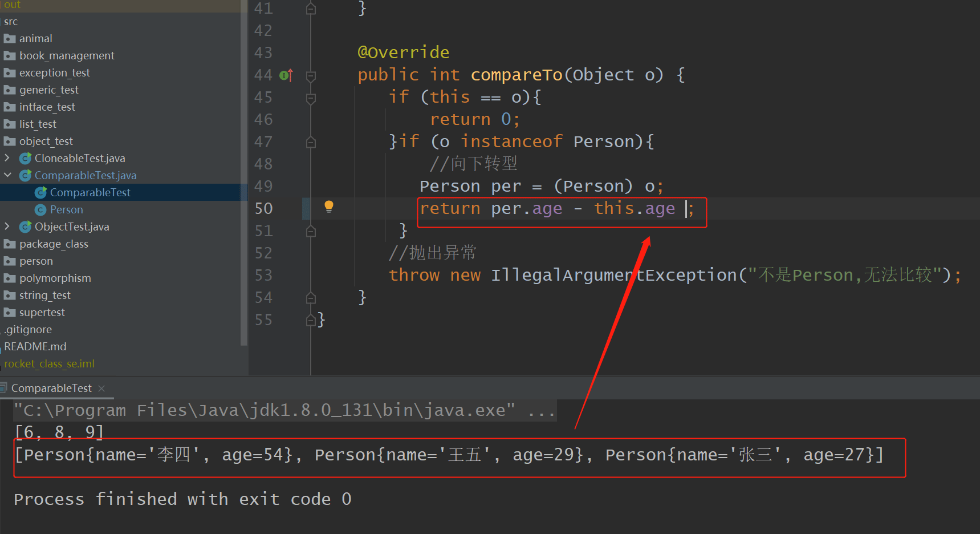Viewport: 980px width, 534px height.
Task: Select the package_class folder
Action: [54, 244]
